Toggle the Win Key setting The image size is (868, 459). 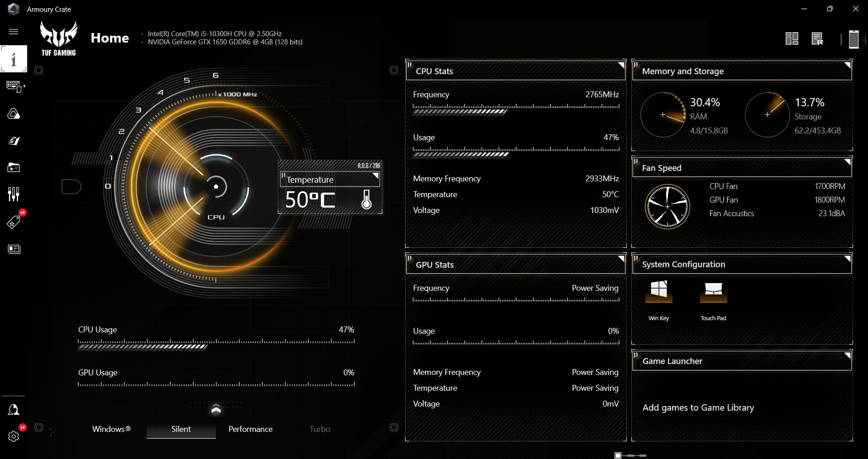pyautogui.click(x=658, y=291)
